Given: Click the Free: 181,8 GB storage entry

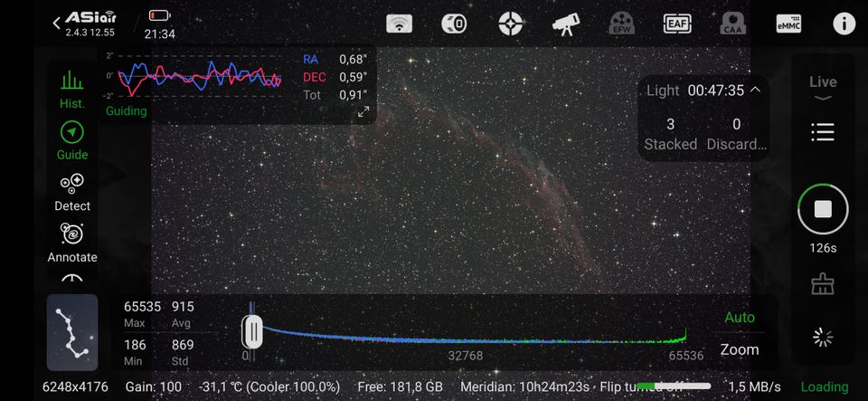Looking at the screenshot, I should point(401,387).
